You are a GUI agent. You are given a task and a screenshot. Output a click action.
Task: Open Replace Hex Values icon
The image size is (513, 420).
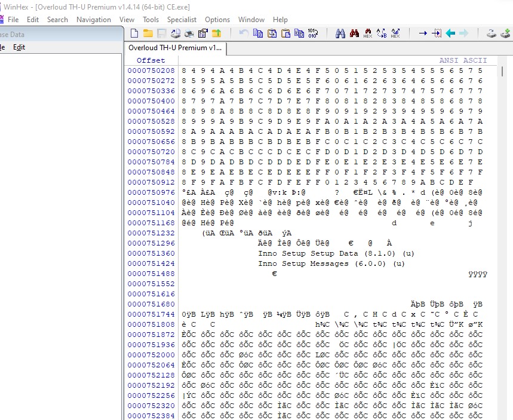(x=395, y=33)
